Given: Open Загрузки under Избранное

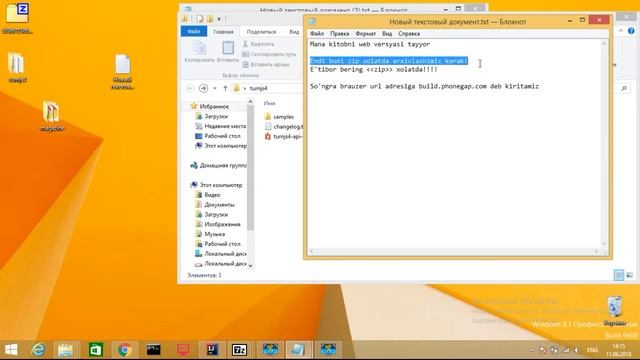Looking at the screenshot, I should point(216,116).
